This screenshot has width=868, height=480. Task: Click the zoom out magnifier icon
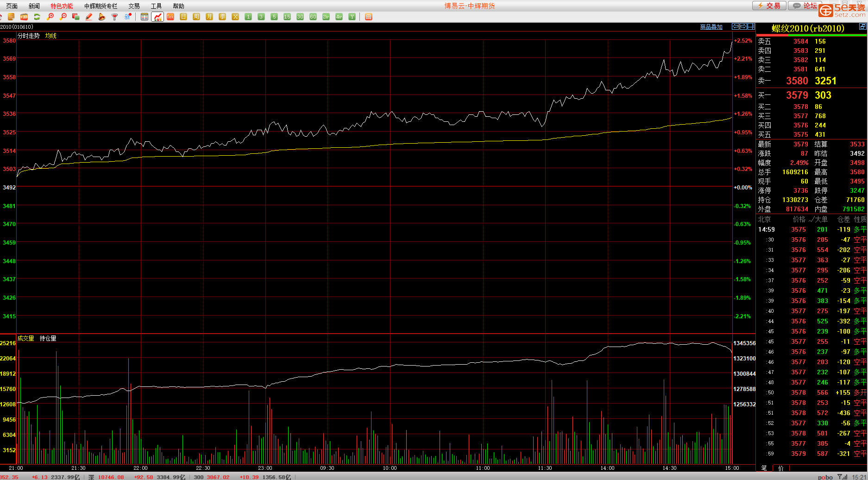coord(63,17)
